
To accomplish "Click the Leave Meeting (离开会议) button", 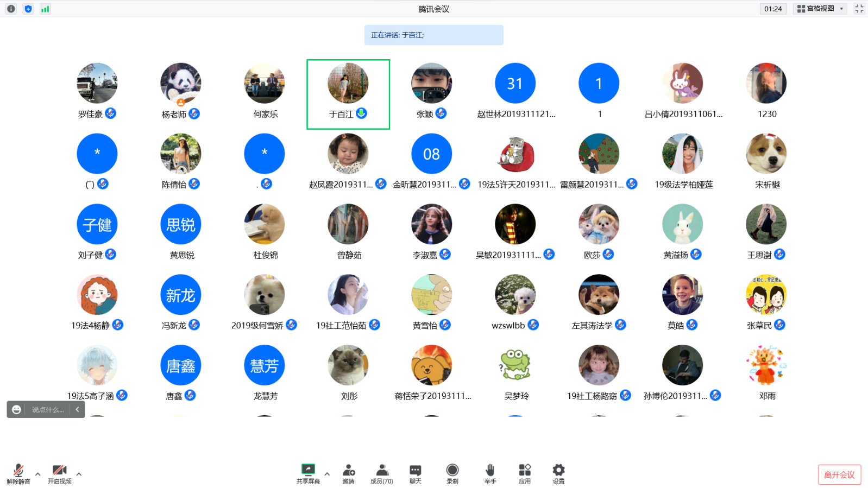I will pyautogui.click(x=839, y=474).
